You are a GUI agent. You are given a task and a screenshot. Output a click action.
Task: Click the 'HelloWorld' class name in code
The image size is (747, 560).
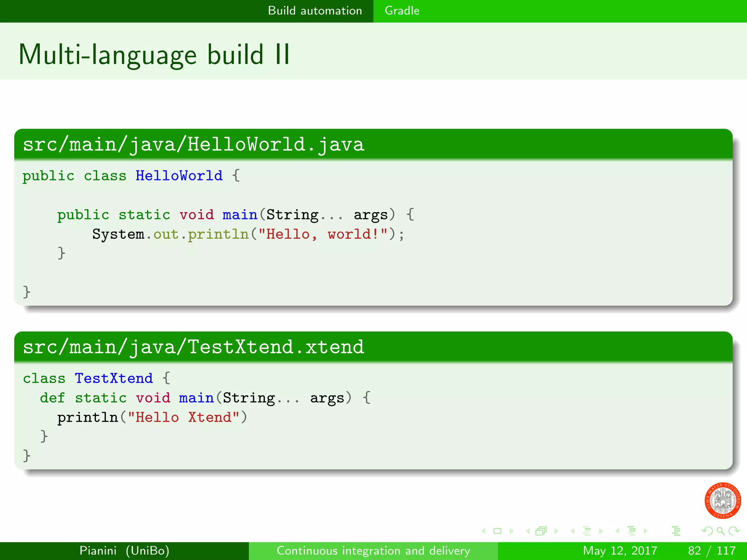pos(179,176)
